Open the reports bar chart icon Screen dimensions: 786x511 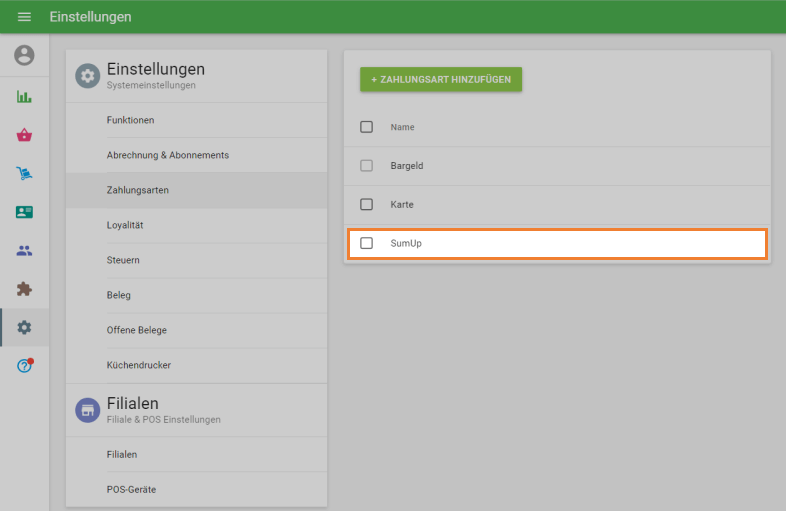24,97
